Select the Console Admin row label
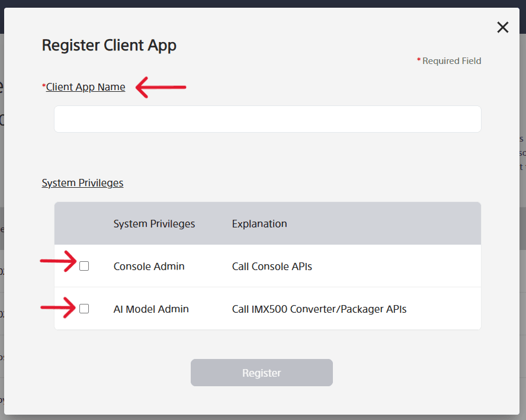The image size is (526, 420). (x=149, y=266)
